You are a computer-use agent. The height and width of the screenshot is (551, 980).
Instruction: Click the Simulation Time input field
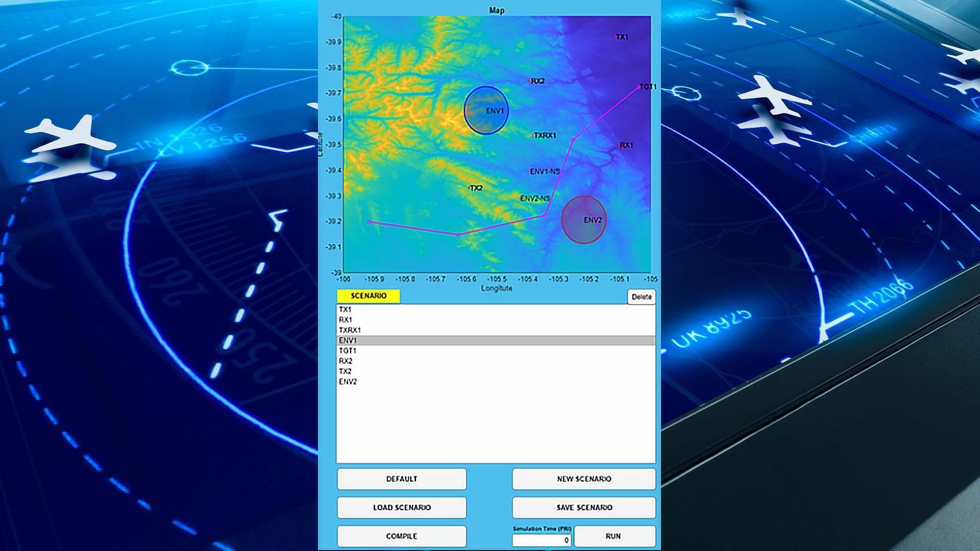point(542,540)
